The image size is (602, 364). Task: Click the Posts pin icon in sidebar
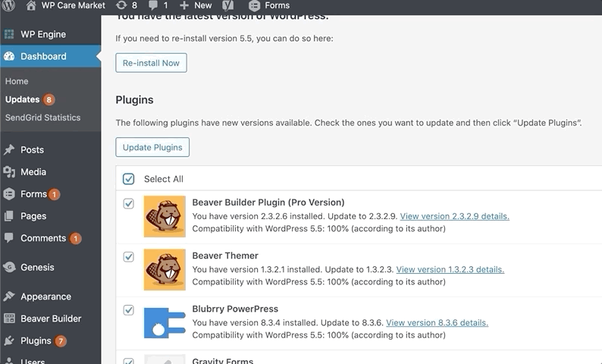click(x=9, y=149)
